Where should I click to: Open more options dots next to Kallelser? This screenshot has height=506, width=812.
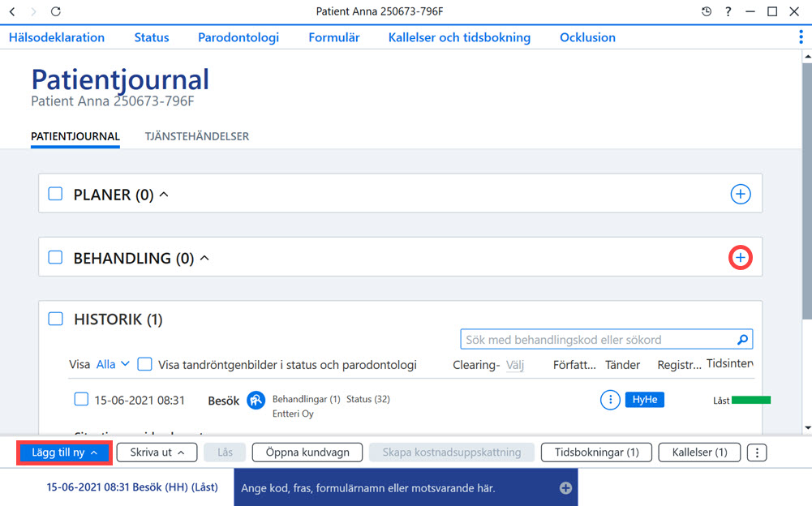[x=757, y=452]
